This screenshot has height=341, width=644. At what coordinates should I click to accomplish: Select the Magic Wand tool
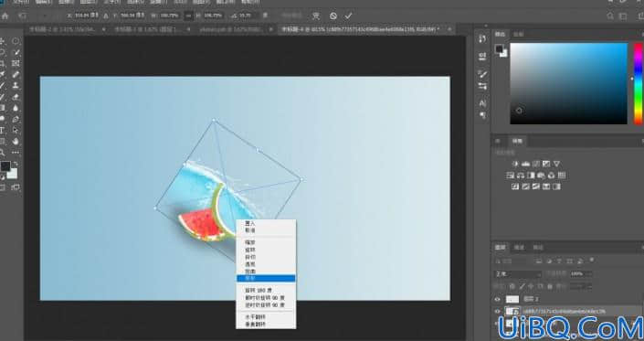coord(16,52)
